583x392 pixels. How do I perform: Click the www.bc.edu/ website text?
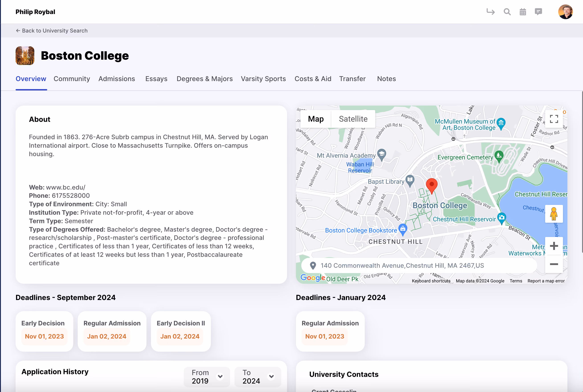[66, 187]
